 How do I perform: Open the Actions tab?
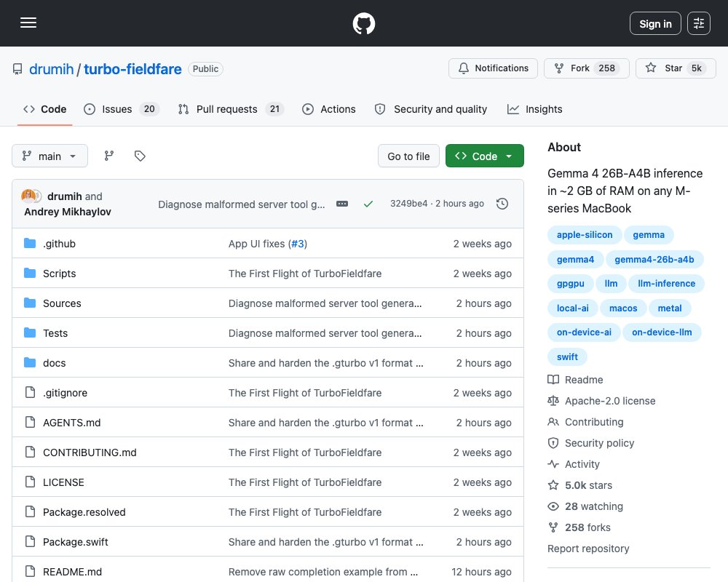[329, 109]
